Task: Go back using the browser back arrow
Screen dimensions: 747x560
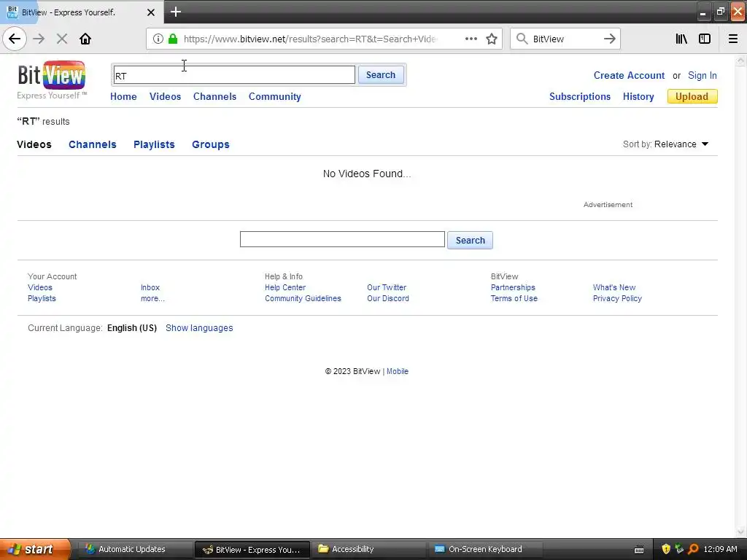Action: coord(15,39)
